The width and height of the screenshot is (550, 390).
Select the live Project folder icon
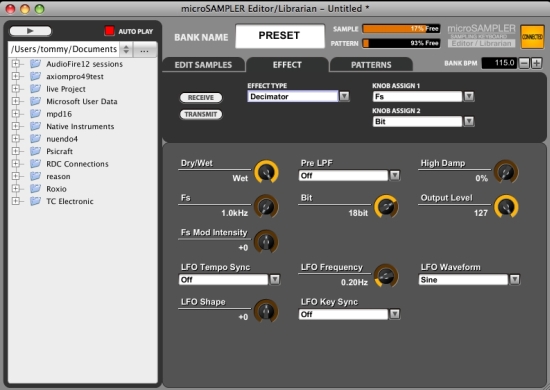35,88
